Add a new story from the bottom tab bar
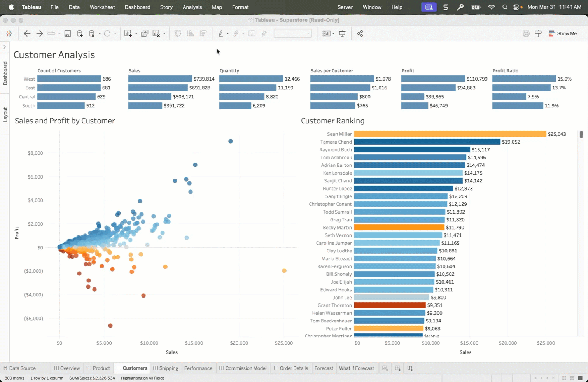The image size is (588, 382). pyautogui.click(x=410, y=368)
